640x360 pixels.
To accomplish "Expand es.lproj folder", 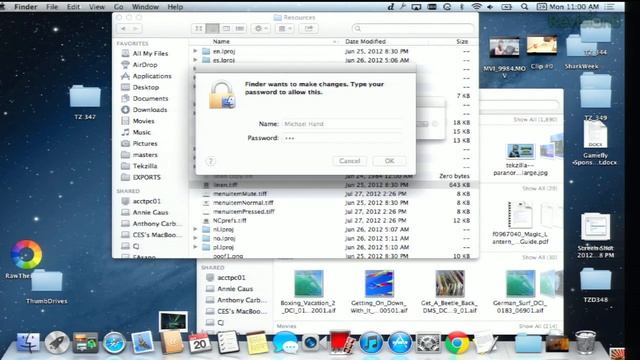I will tap(195, 60).
